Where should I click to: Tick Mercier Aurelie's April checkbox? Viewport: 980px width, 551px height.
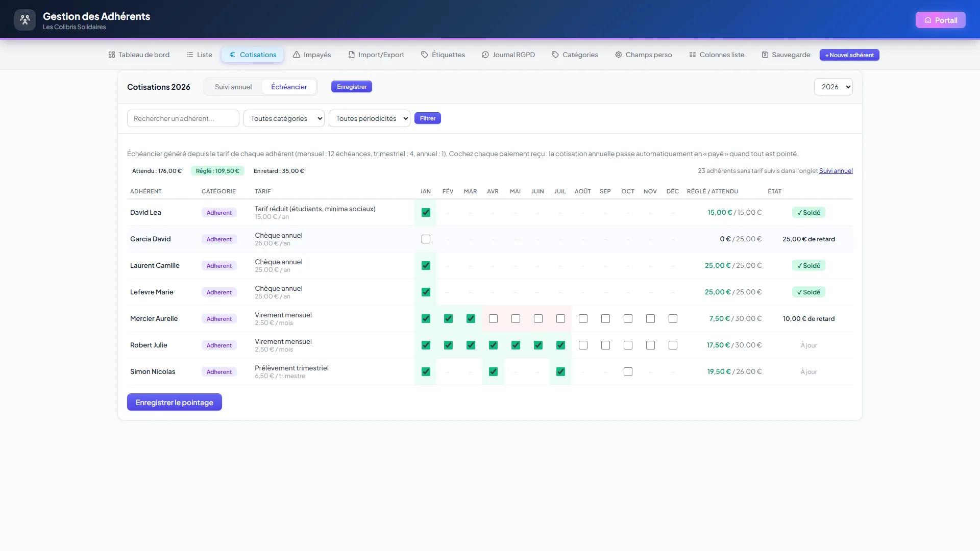tap(493, 318)
